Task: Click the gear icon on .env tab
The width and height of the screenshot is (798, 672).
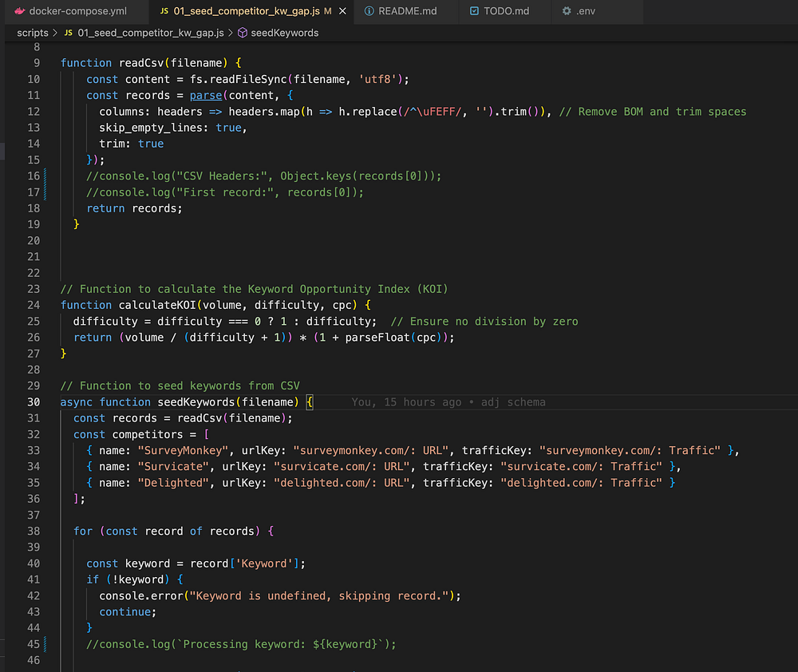Action: (567, 12)
